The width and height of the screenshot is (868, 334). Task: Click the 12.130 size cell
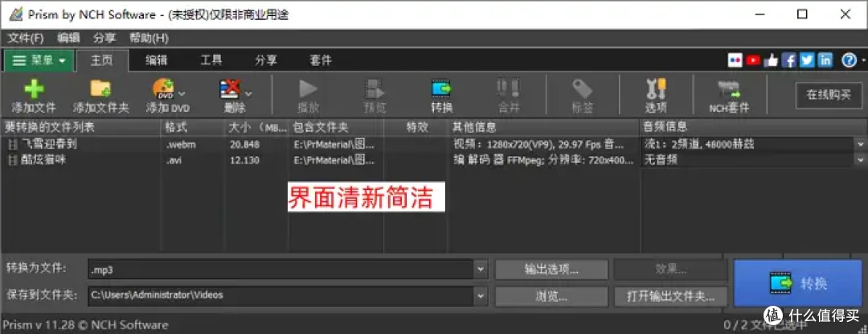[x=244, y=161]
